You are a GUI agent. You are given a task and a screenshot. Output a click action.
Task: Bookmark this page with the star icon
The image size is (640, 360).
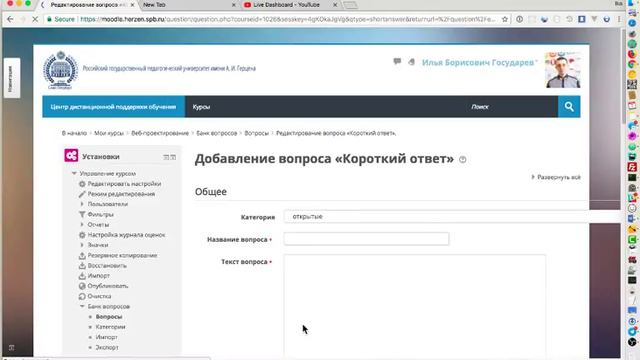click(x=505, y=19)
